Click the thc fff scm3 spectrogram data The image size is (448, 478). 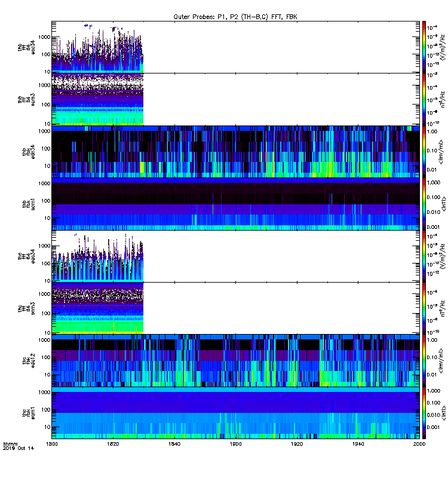click(97, 308)
